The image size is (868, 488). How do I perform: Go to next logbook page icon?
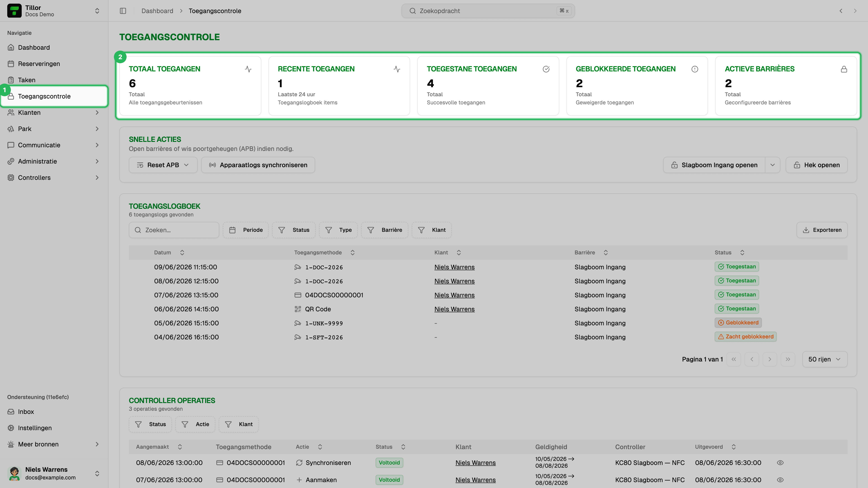(x=770, y=359)
